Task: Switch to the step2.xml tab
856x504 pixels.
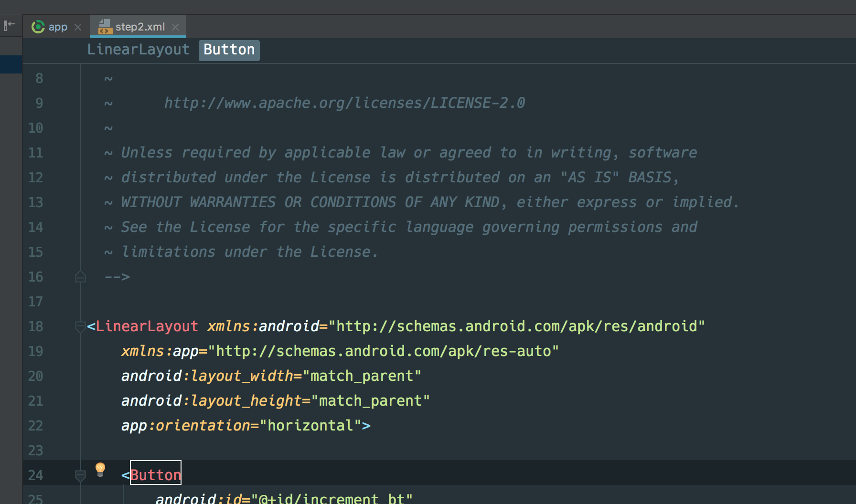Action: [140, 27]
